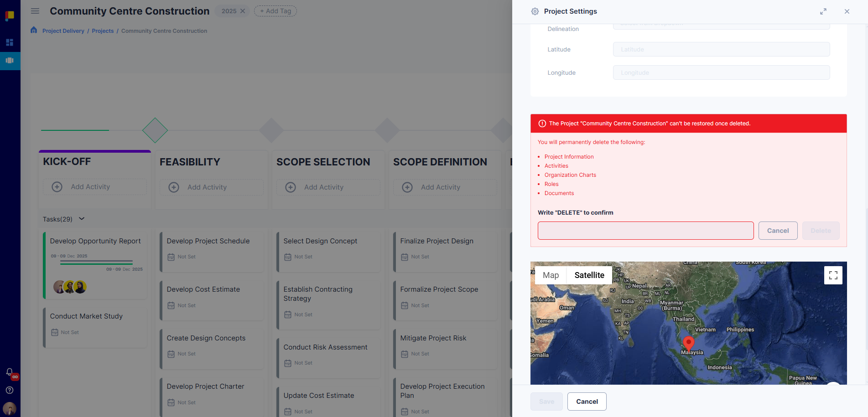The width and height of the screenshot is (868, 417).
Task: Toggle fullscreen view on the map
Action: pyautogui.click(x=833, y=275)
